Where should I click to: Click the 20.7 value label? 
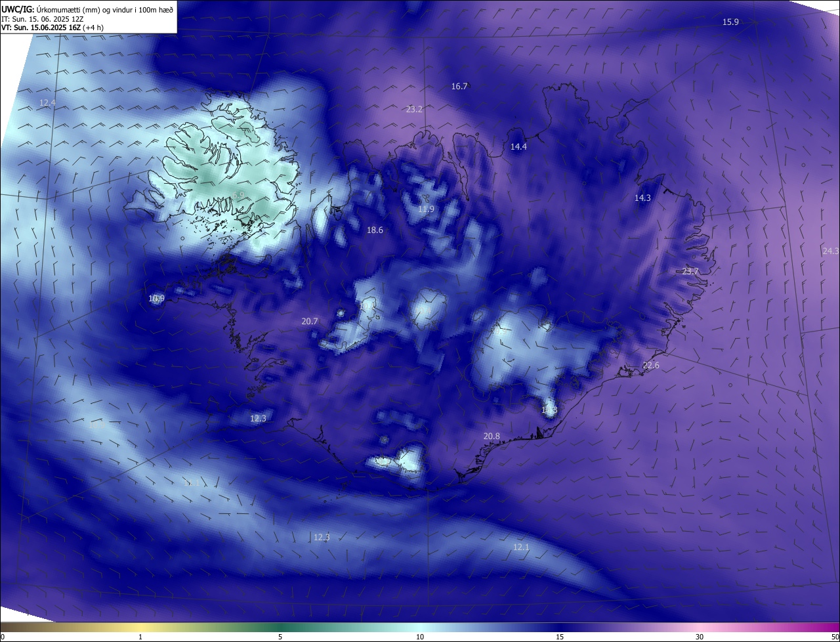pyautogui.click(x=310, y=322)
